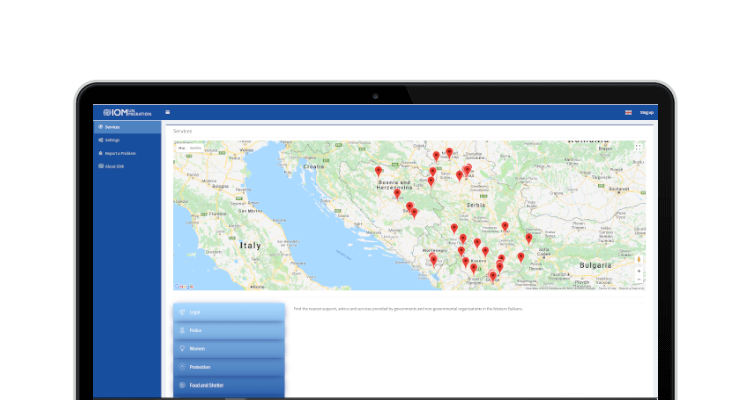Toggle the hamburger sidebar menu icon

(167, 112)
